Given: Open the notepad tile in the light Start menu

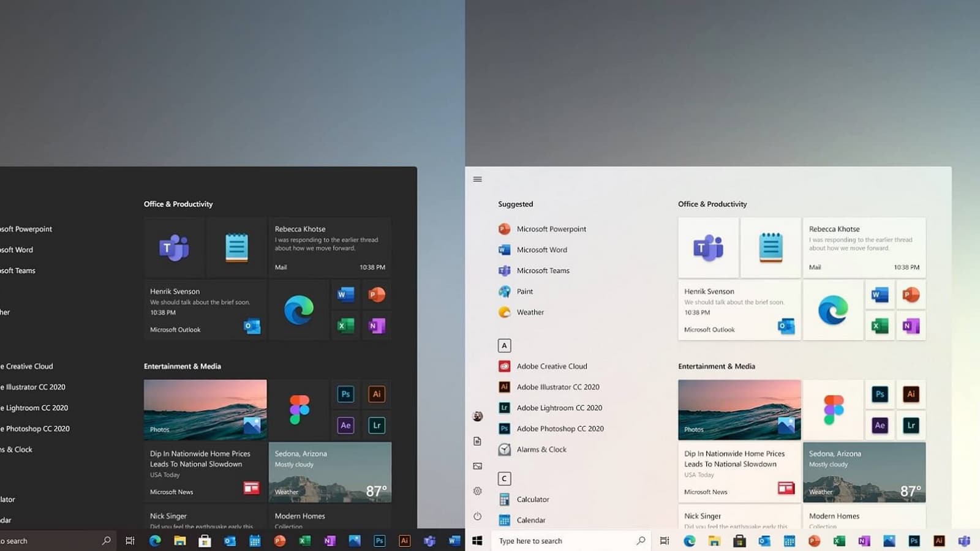Looking at the screenshot, I should click(x=771, y=247).
